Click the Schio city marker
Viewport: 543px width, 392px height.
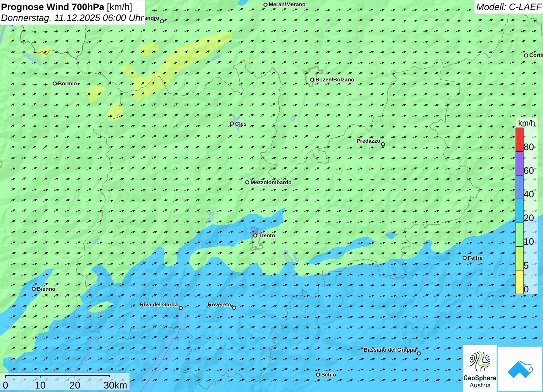pyautogui.click(x=318, y=375)
